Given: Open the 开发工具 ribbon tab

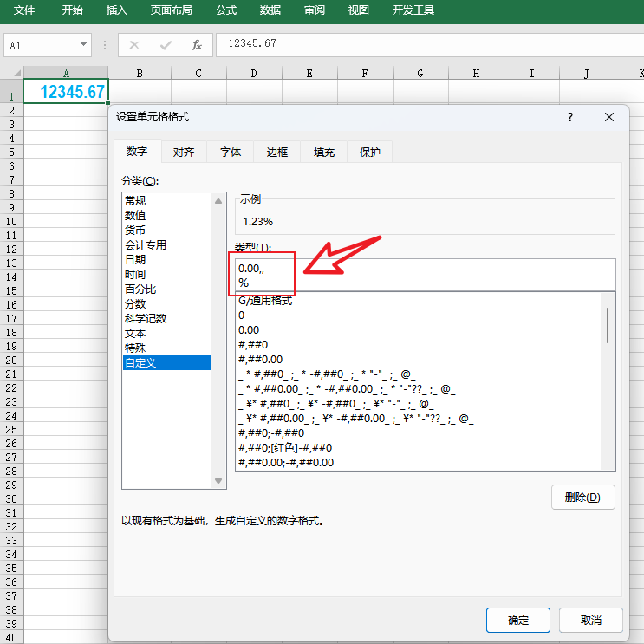Looking at the screenshot, I should [413, 10].
